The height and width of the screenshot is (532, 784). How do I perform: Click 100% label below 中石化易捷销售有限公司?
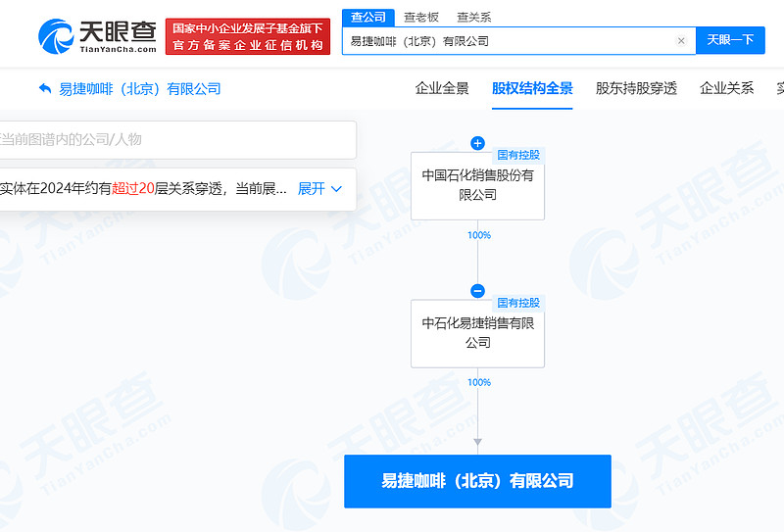(x=479, y=382)
